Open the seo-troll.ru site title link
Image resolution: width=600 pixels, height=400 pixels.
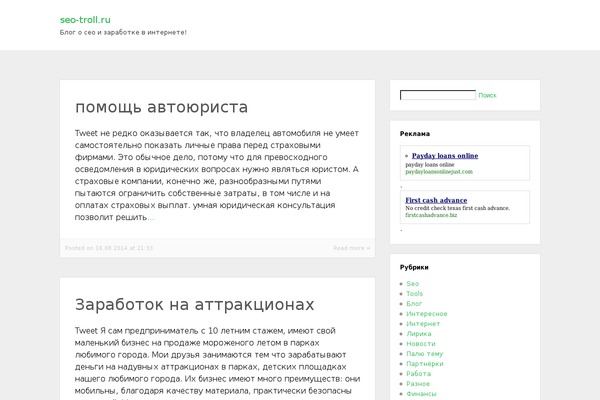pyautogui.click(x=85, y=20)
